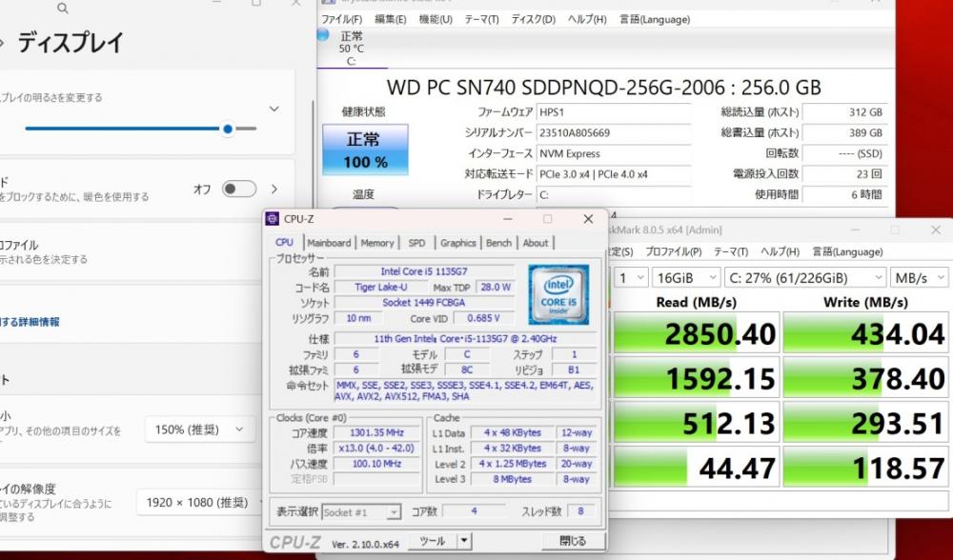Open the MB/s unit dropdown in CrystalDiskMark
This screenshot has height=560, width=953.
pos(921,278)
